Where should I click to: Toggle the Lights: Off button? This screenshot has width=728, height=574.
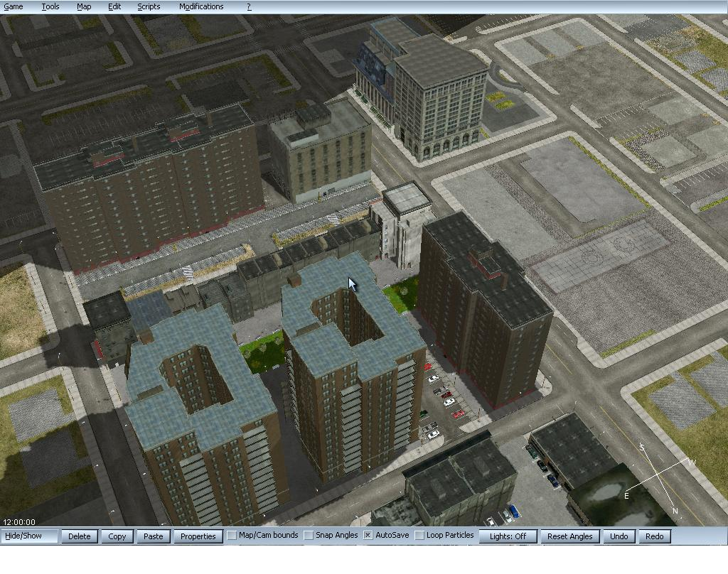pyautogui.click(x=508, y=536)
